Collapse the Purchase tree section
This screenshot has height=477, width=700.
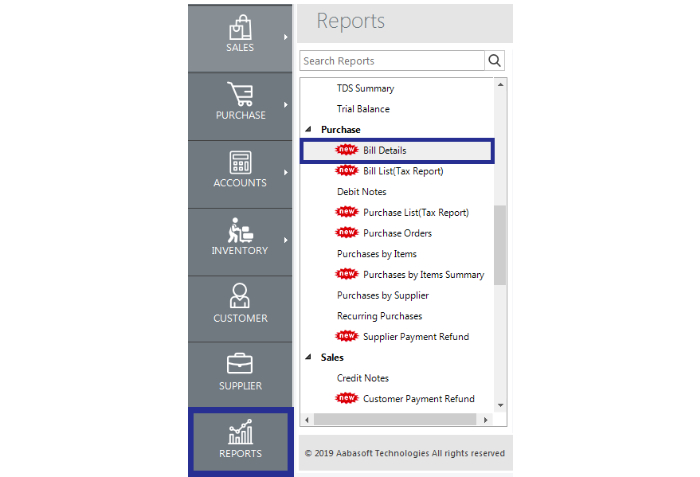click(x=309, y=130)
